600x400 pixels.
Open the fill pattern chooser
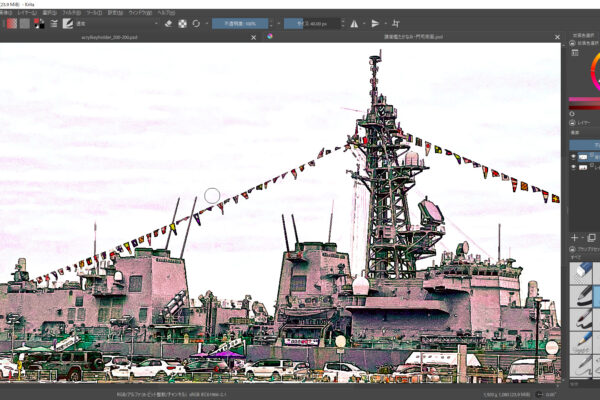(24, 24)
